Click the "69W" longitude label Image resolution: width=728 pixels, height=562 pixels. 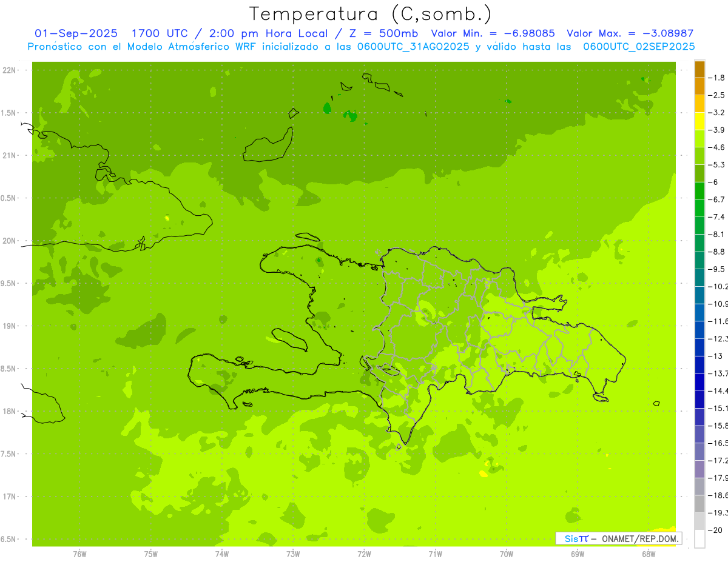tap(578, 554)
